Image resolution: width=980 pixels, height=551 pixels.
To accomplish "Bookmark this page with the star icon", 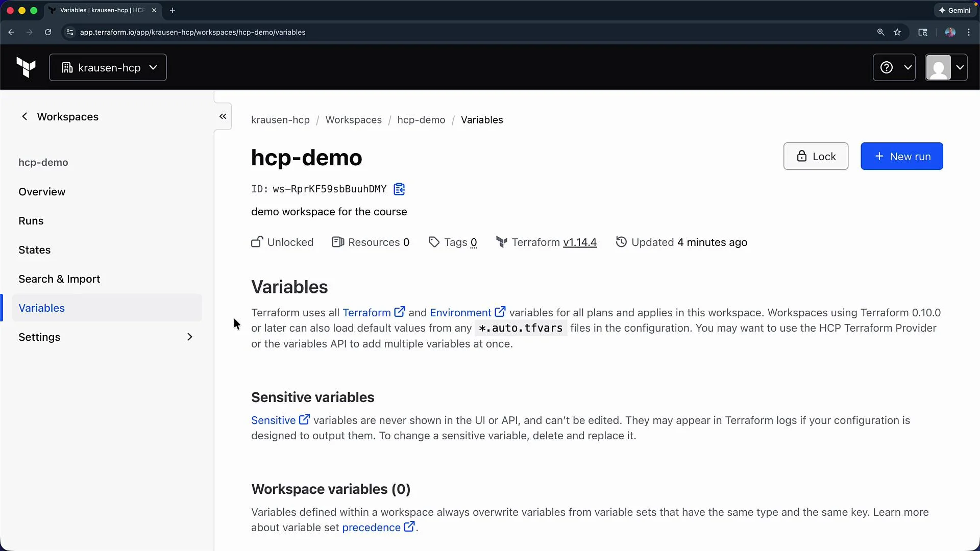I will pyautogui.click(x=897, y=32).
